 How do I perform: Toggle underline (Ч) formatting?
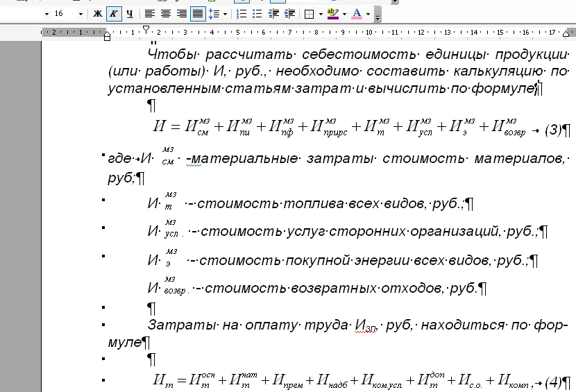130,14
